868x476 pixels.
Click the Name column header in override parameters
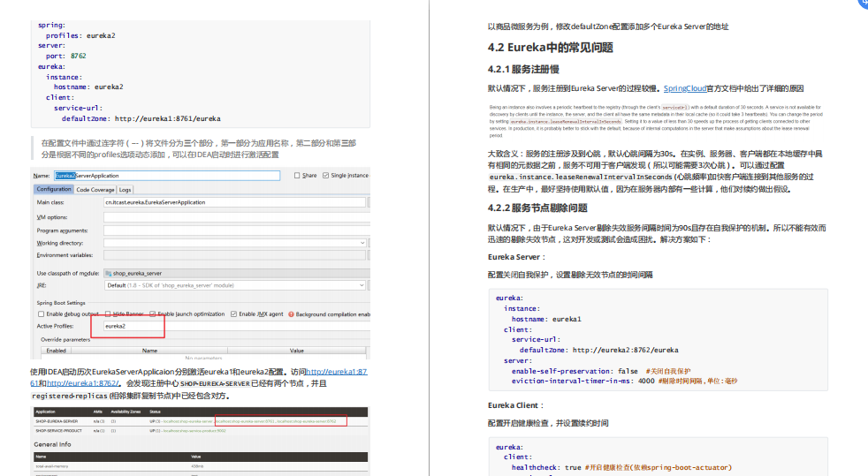149,351
